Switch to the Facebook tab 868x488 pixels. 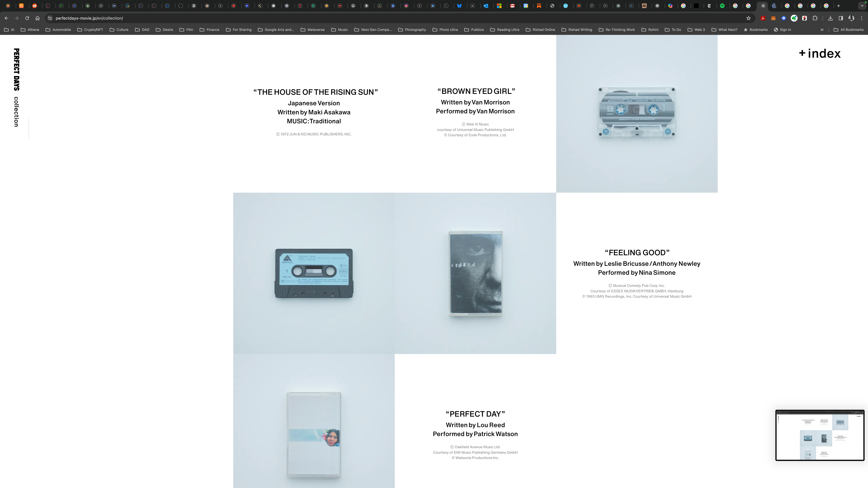(393, 6)
